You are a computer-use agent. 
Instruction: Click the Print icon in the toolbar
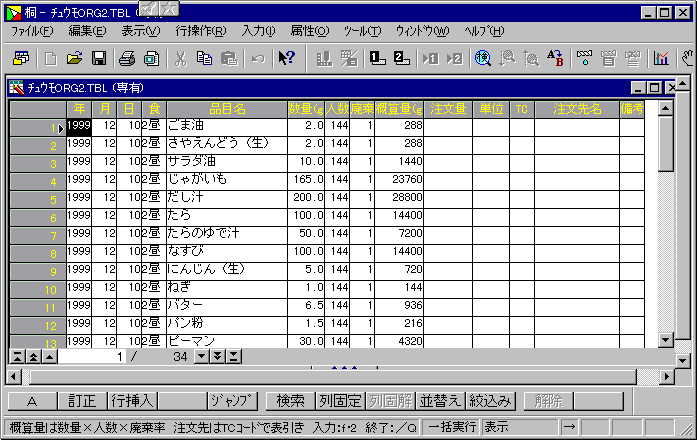point(127,58)
